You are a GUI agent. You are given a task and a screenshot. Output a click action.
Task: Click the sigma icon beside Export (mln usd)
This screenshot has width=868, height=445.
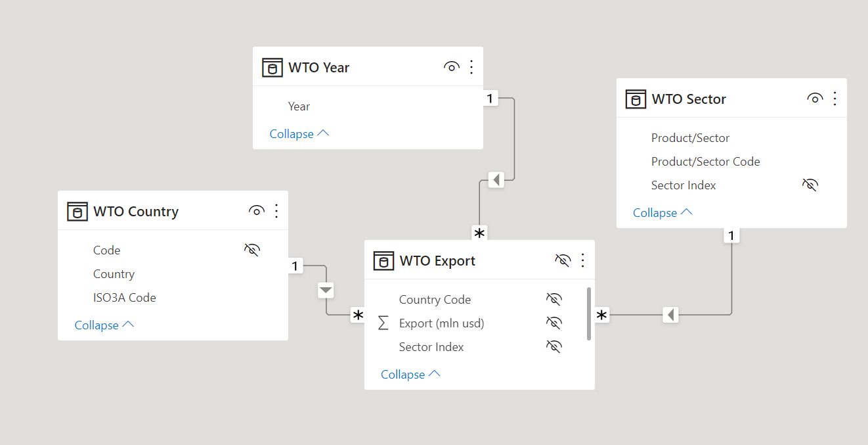tap(382, 323)
